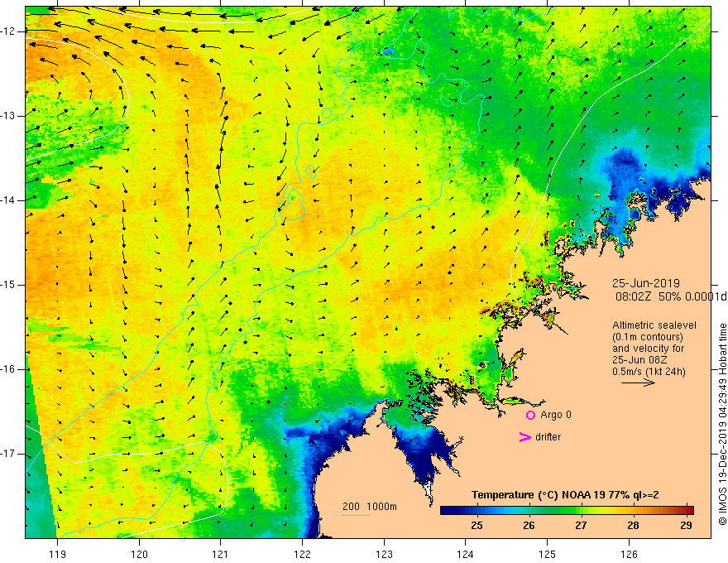Click the 28 value on temperature scale
Viewport: 728px width, 563px height.
[x=634, y=526]
